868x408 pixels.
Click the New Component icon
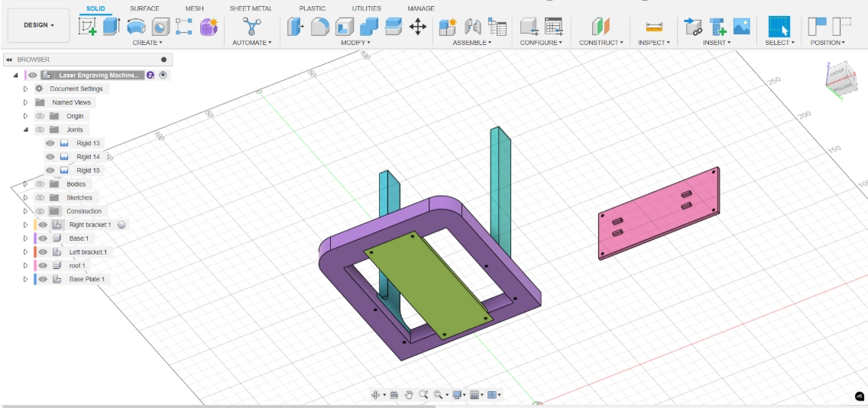[x=447, y=27]
